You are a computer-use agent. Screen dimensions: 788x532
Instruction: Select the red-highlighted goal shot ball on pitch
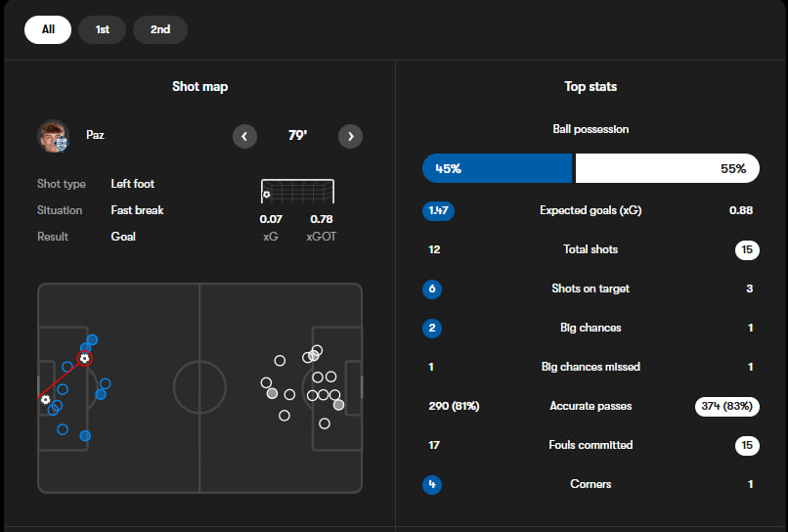[85, 359]
